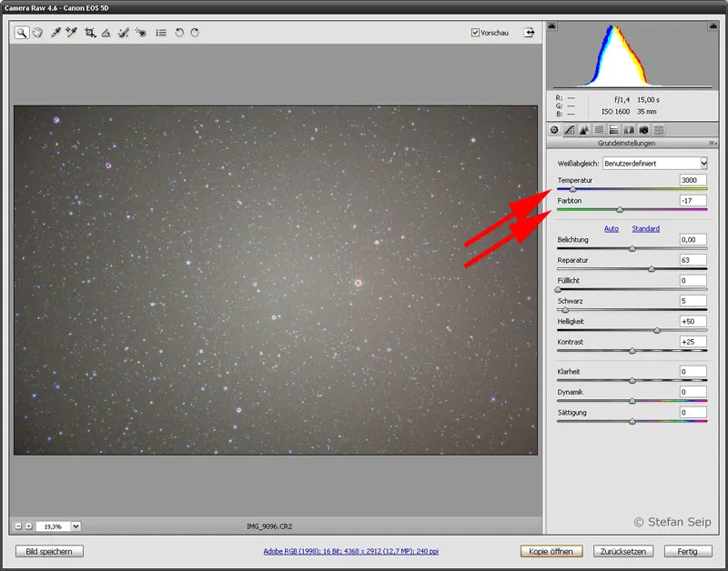This screenshot has height=571, width=728.
Task: Toggle full screen mode icon
Action: pyautogui.click(x=529, y=33)
